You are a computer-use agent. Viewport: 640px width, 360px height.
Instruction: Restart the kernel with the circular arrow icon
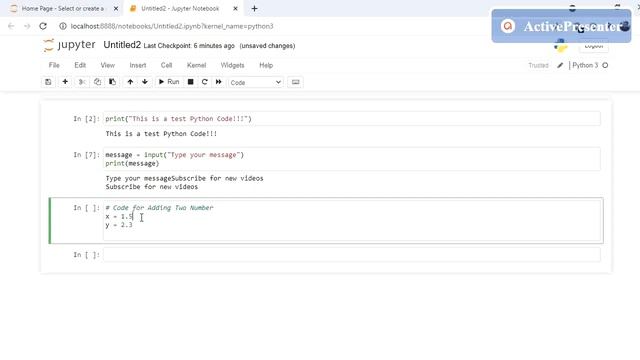click(x=204, y=82)
